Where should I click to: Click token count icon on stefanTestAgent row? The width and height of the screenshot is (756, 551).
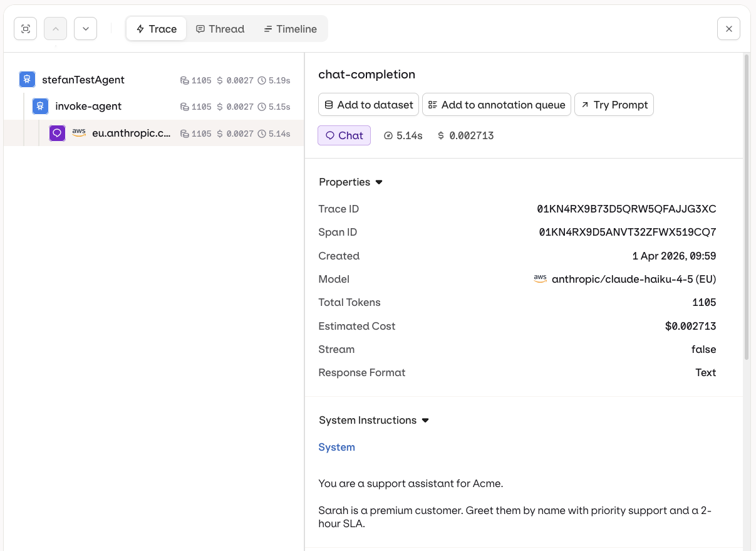pyautogui.click(x=185, y=80)
